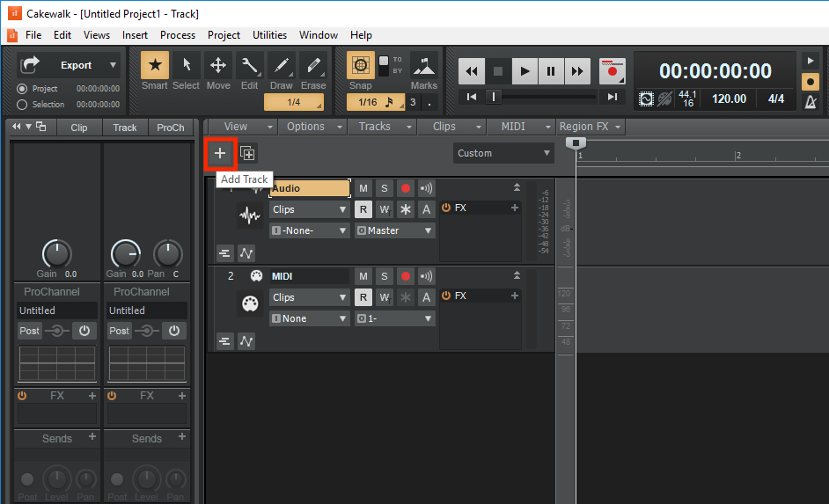The image size is (829, 504).
Task: Open the Track view Tracks menu
Action: tap(384, 127)
